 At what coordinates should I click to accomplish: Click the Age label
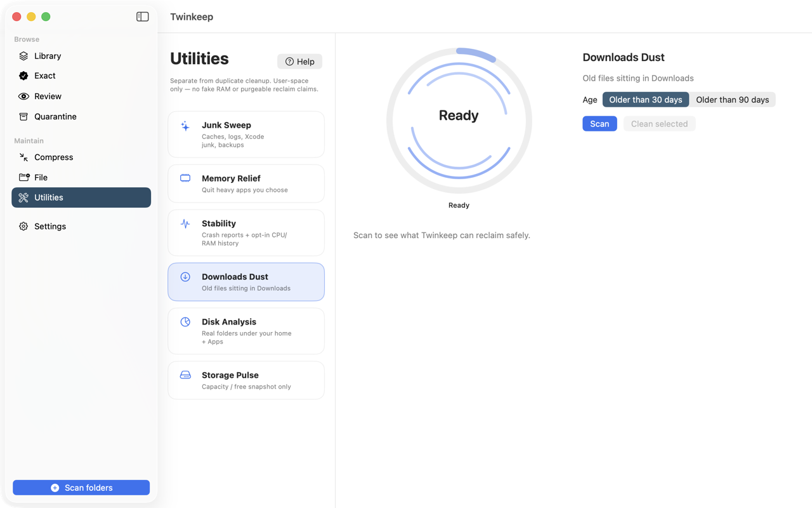point(590,100)
